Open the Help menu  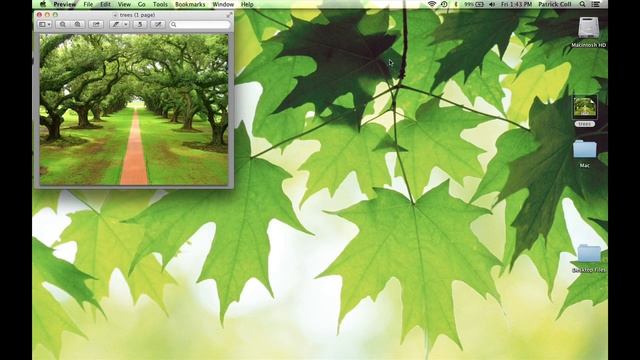click(247, 4)
